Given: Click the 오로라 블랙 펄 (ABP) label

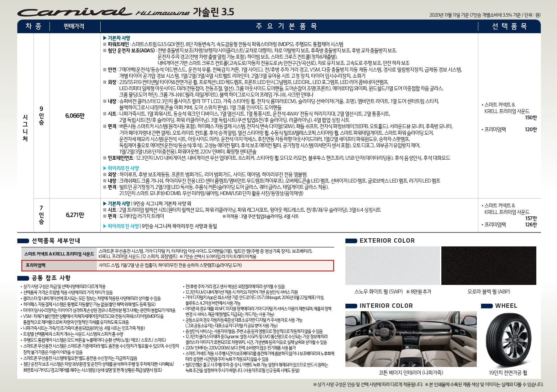Looking at the screenshot, I should tap(489, 291).
